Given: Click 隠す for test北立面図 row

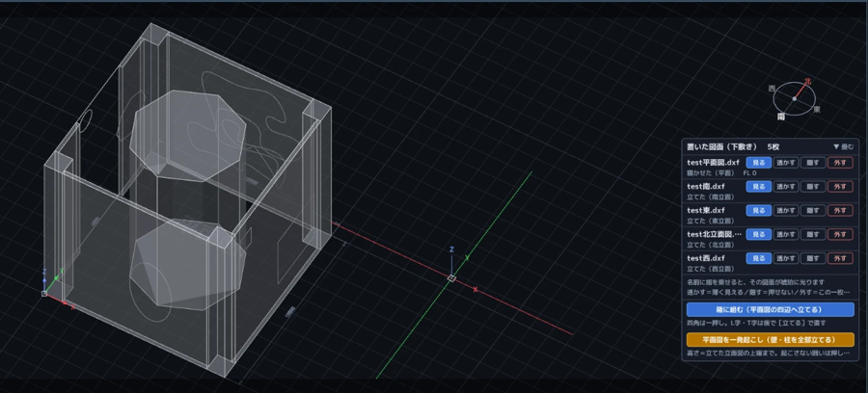Looking at the screenshot, I should (813, 234).
